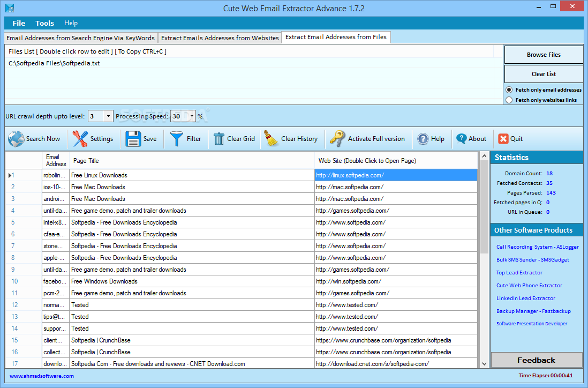Select the download.cnet.com URL cell

pyautogui.click(x=396, y=363)
